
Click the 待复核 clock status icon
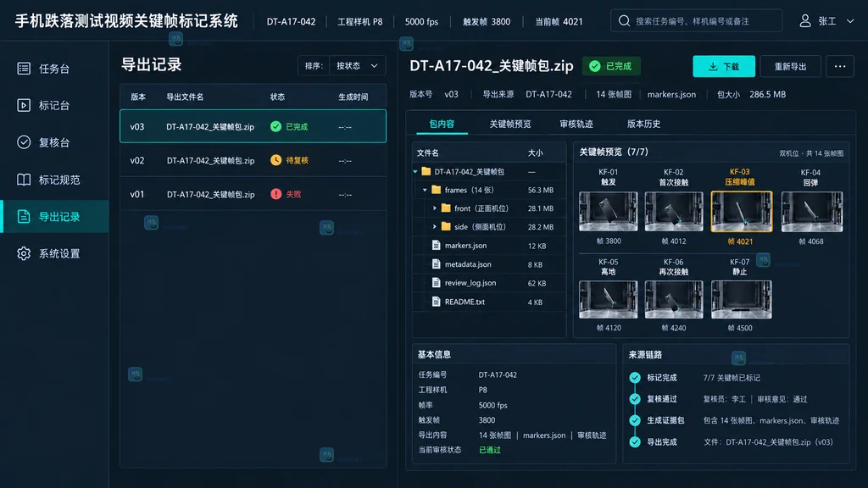[275, 160]
